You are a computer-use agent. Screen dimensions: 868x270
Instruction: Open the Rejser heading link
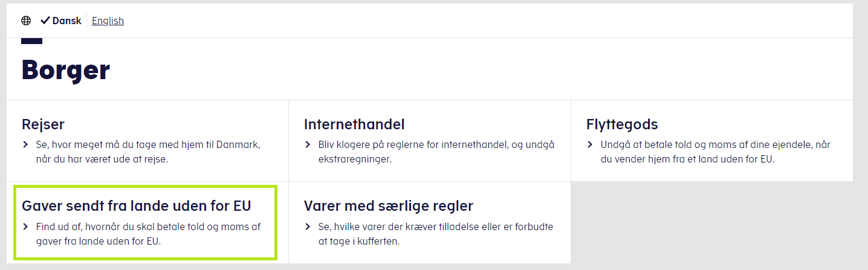tap(43, 124)
